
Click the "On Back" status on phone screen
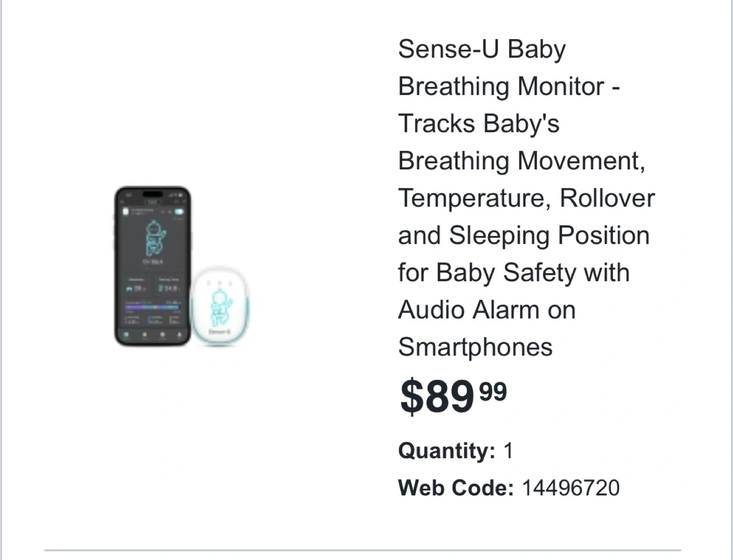pyautogui.click(x=153, y=261)
